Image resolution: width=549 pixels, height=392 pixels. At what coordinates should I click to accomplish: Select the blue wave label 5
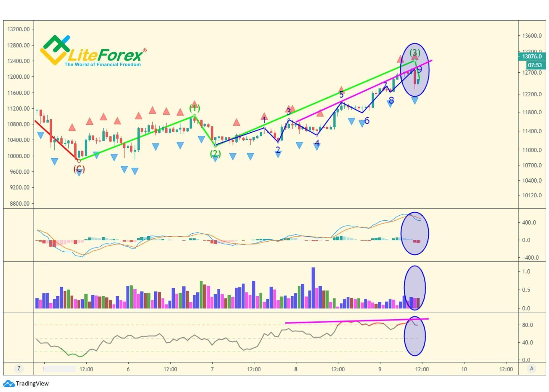341,95
